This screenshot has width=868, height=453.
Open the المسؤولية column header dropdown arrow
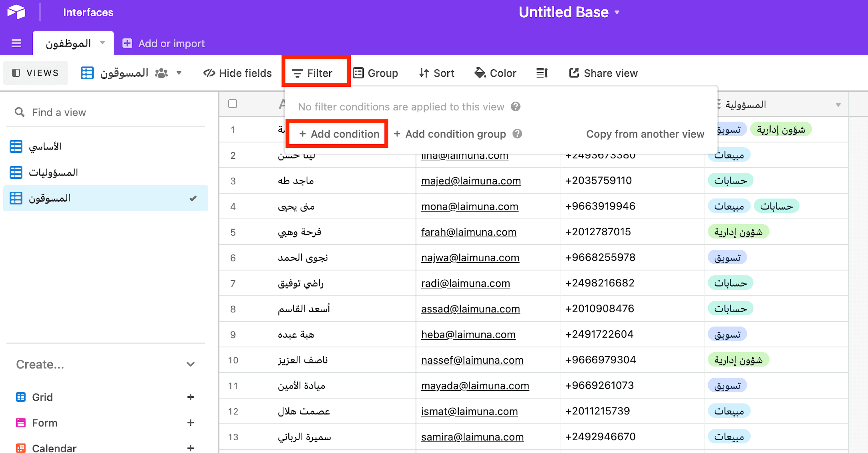838,105
